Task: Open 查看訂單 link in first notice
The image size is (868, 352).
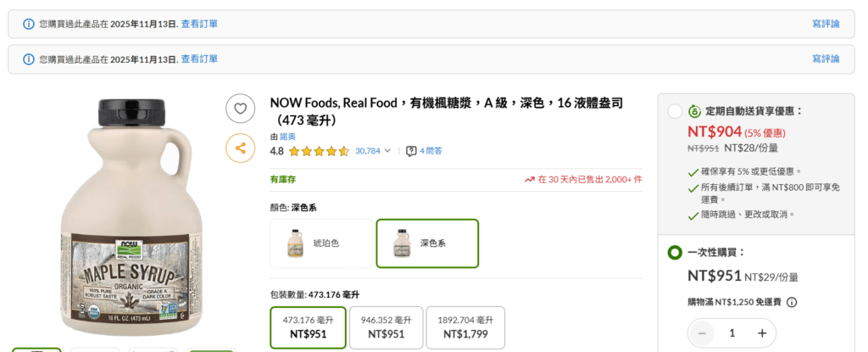Action: point(199,24)
